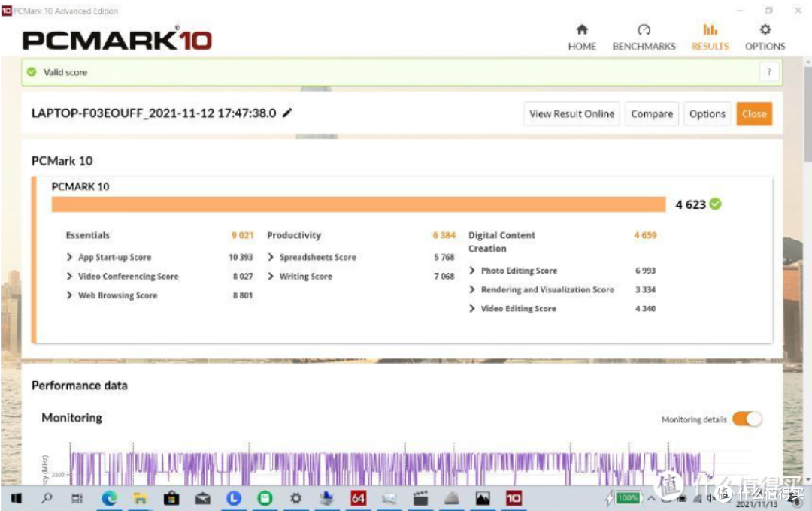Screen dimensions: 812x511
Task: Expand Spreadsheets Score details
Action: (271, 257)
